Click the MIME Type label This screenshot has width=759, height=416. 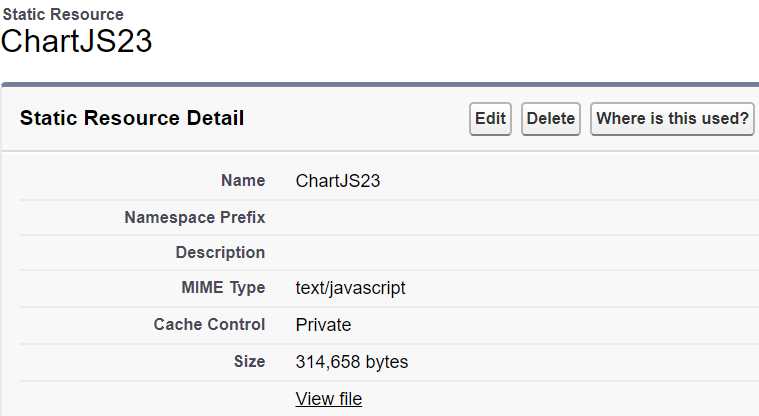pyautogui.click(x=223, y=288)
